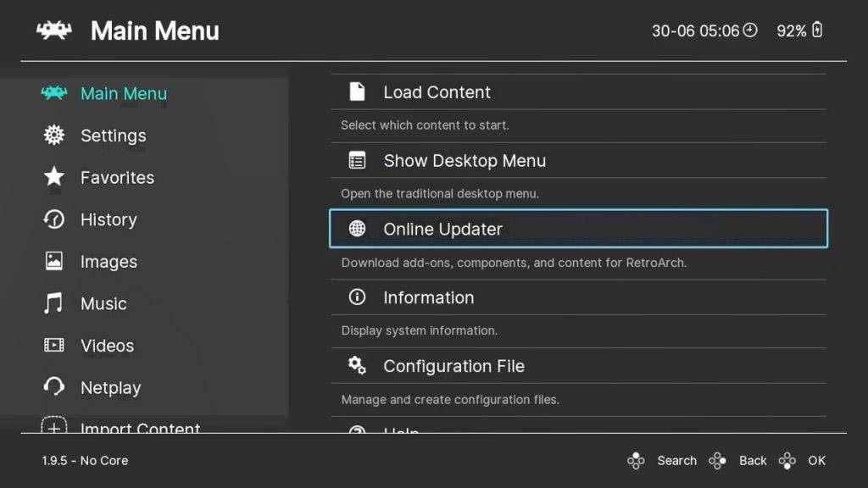This screenshot has height=488, width=868.
Task: Open the Netplay sidebar tab
Action: [x=111, y=388]
